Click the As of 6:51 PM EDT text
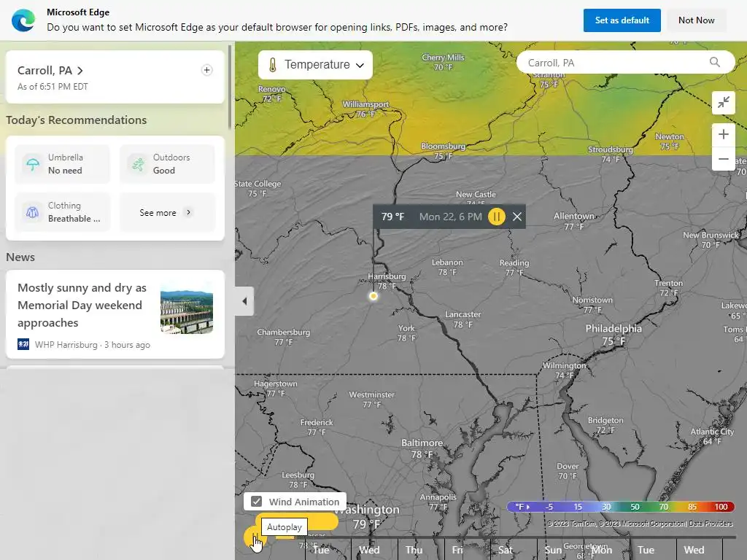The height and width of the screenshot is (560, 747). [x=53, y=87]
